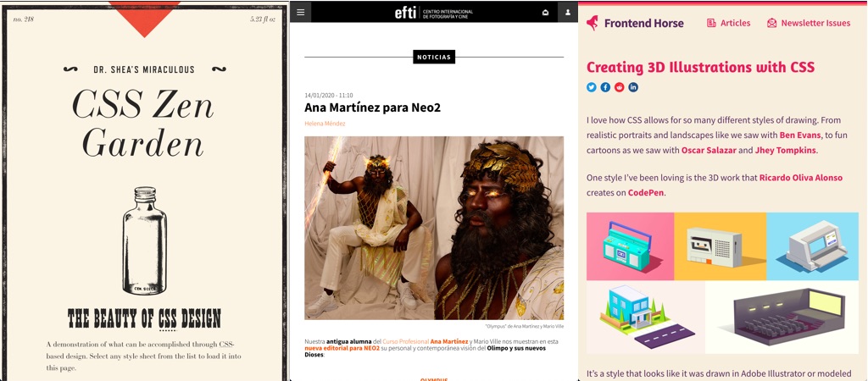Open the CodePen link

646,192
